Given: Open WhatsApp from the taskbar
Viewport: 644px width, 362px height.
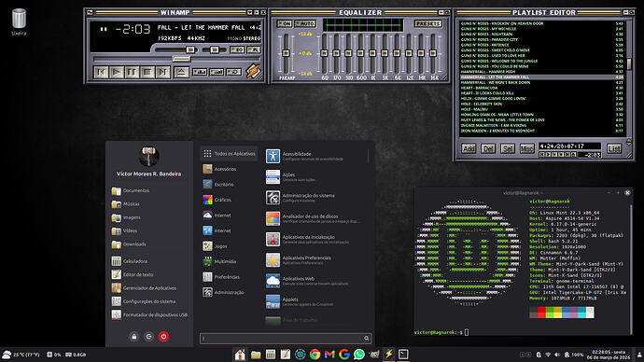Looking at the screenshot, I should (359, 355).
